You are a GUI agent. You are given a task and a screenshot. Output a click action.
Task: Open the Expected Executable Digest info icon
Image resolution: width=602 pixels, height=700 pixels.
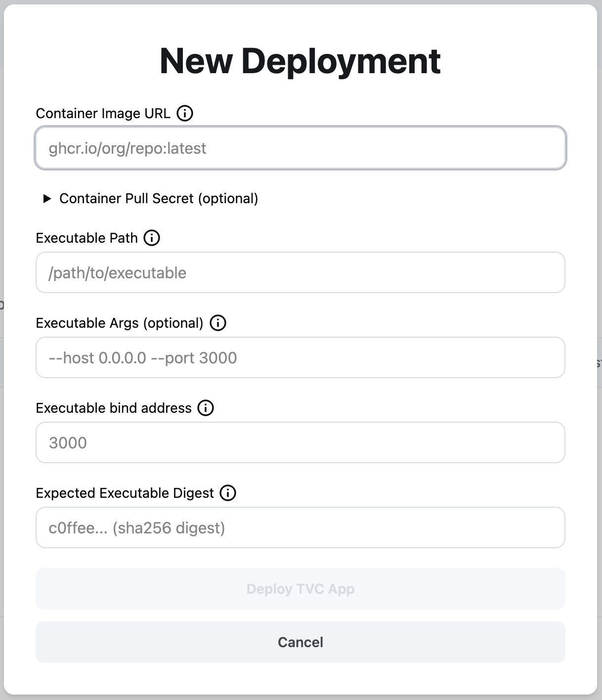click(x=228, y=493)
